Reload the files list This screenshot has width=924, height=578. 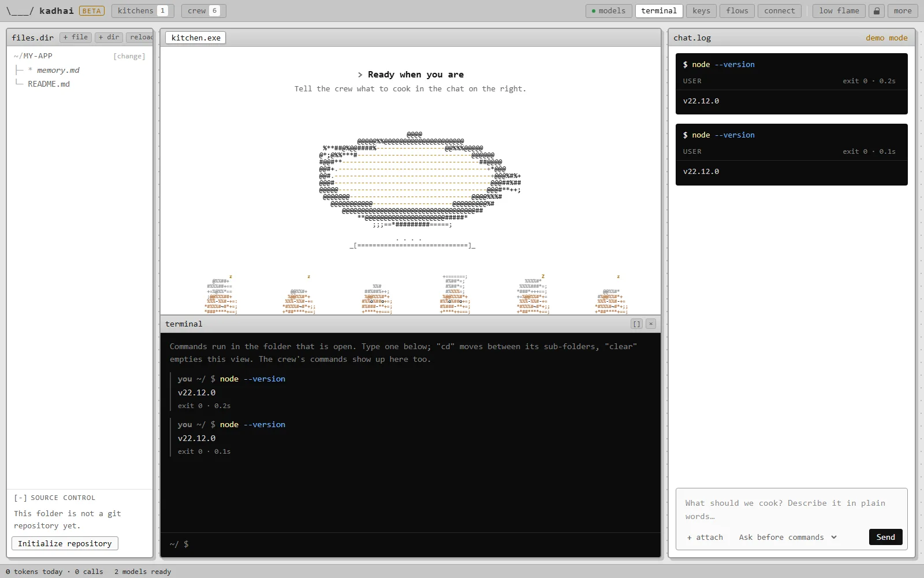click(x=140, y=38)
